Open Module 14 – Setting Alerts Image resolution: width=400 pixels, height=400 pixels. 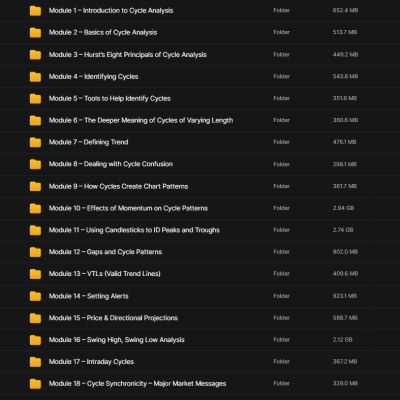tap(89, 296)
